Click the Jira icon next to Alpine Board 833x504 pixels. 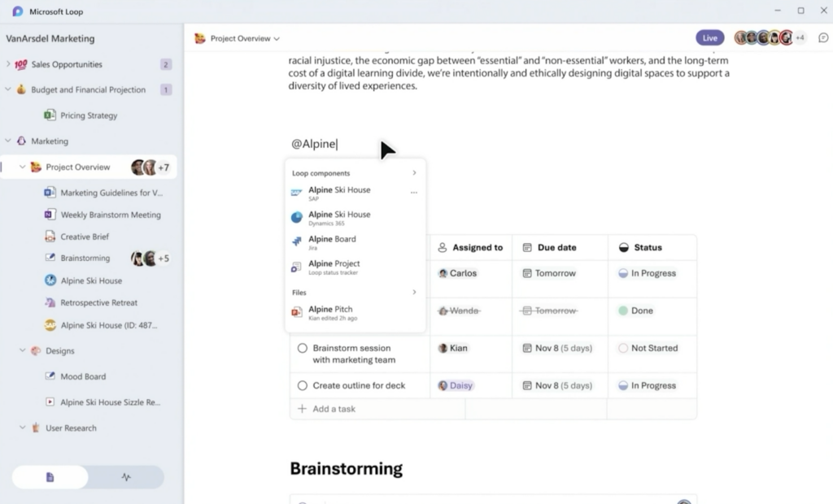tap(296, 241)
